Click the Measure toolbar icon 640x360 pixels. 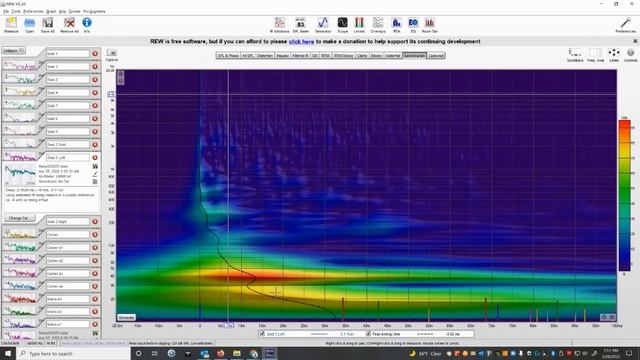pos(11,25)
